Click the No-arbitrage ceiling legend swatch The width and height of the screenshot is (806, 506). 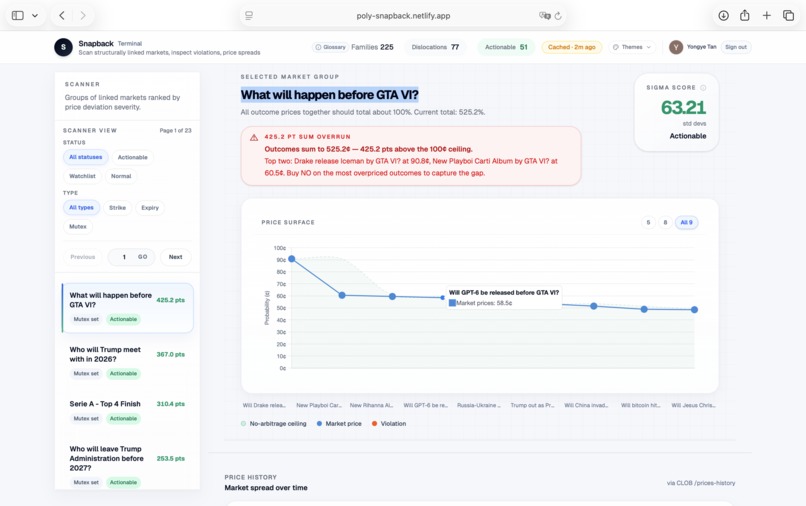pyautogui.click(x=244, y=424)
